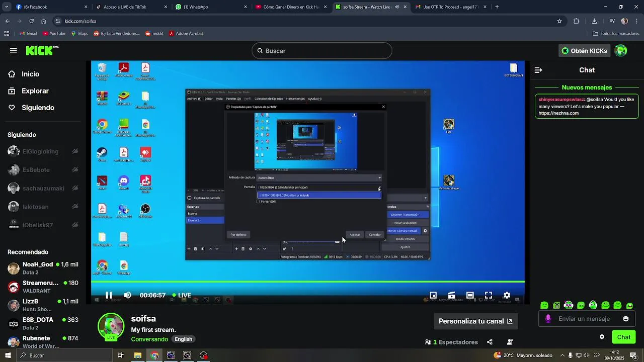Image resolution: width=644 pixels, height=362 pixels.
Task: Click the user icon beside share
Action: 510,342
